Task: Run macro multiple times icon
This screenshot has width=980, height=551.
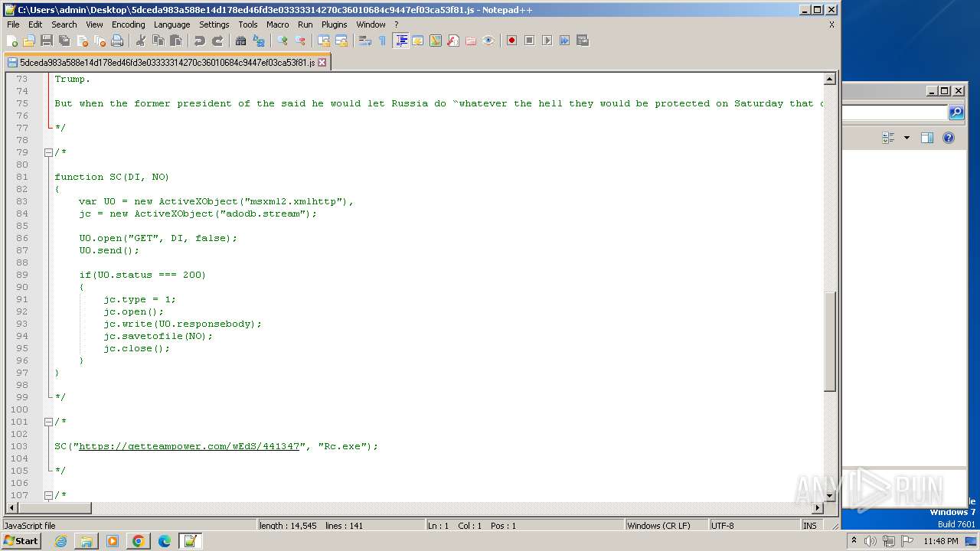Action: [564, 41]
